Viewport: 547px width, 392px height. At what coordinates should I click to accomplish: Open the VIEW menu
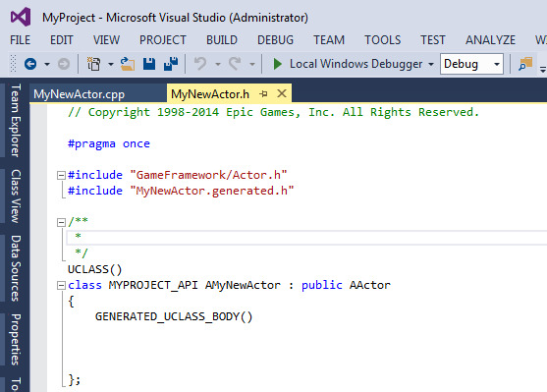click(106, 40)
